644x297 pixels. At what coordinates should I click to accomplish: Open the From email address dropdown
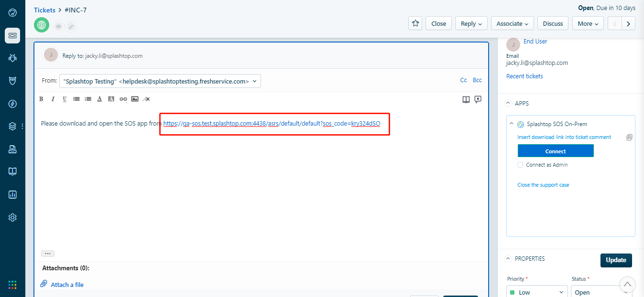[160, 81]
